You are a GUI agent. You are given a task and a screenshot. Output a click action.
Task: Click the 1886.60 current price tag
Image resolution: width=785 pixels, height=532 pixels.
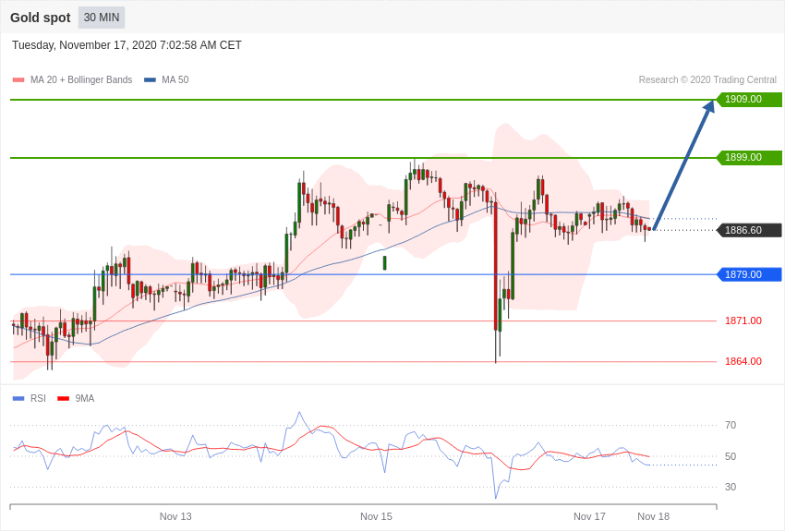[749, 230]
